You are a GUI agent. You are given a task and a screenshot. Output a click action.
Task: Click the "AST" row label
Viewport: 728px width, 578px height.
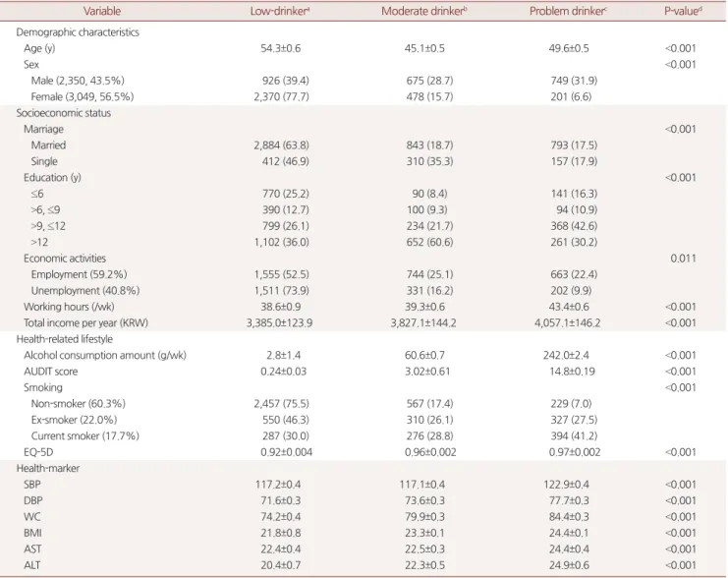point(32,549)
